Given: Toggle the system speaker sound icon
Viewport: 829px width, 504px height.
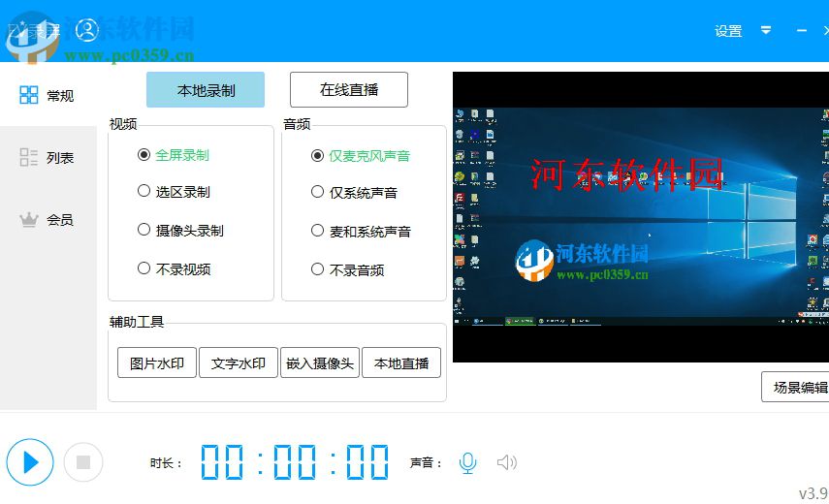Looking at the screenshot, I should (506, 462).
